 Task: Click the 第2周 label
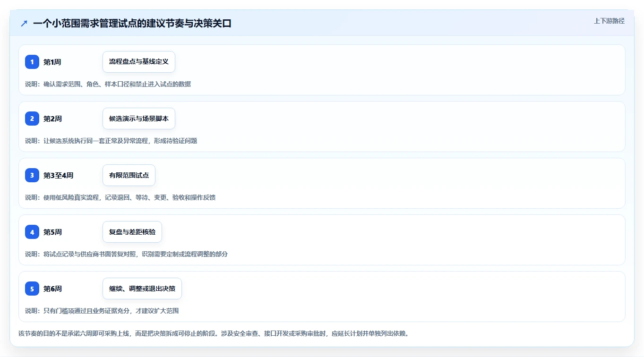click(52, 119)
